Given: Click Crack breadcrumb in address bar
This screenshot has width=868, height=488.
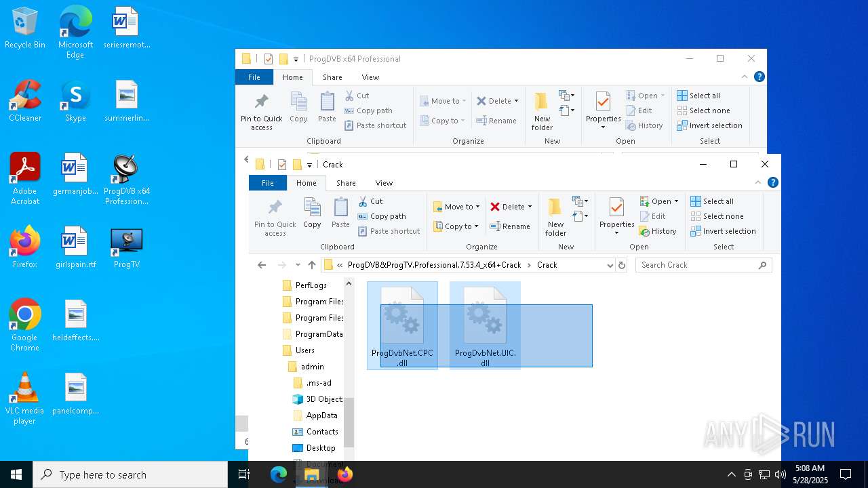Looking at the screenshot, I should point(547,265).
